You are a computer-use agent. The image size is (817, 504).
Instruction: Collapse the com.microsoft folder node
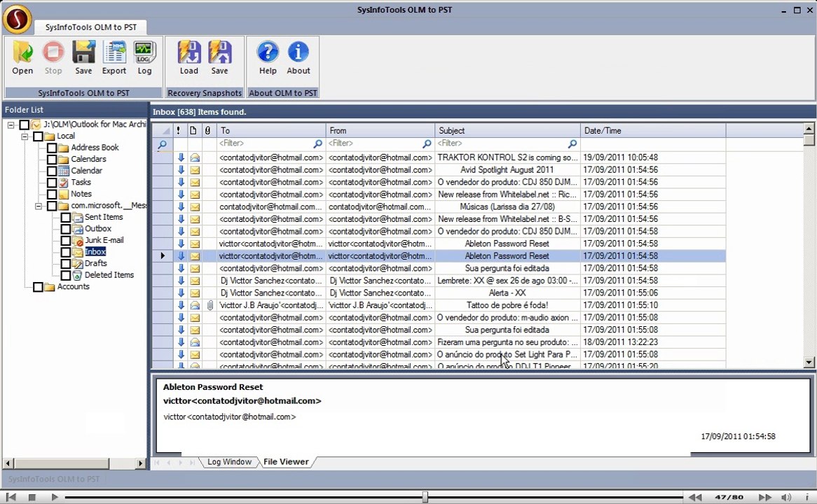pyautogui.click(x=39, y=206)
